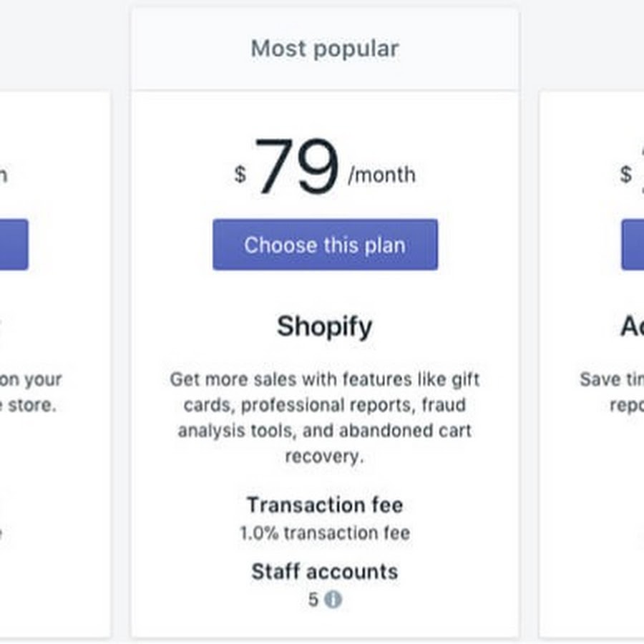644x644 pixels.
Task: Click the right plan's dollar sign
Action: (626, 174)
